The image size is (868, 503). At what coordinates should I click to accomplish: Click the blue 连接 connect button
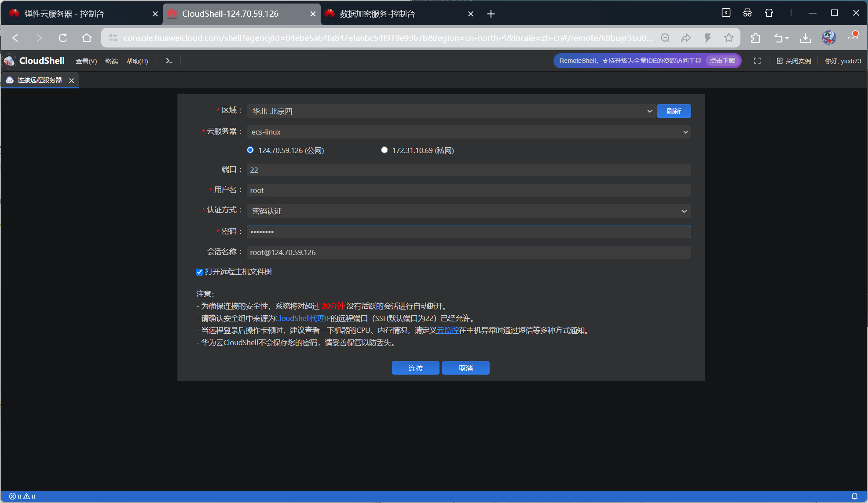(415, 368)
